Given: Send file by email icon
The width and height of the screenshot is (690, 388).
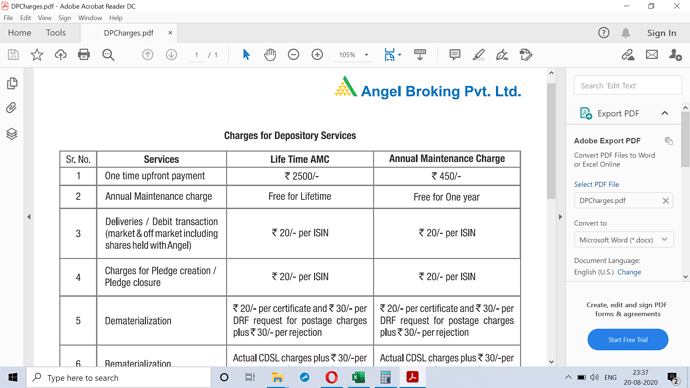Looking at the screenshot, I should pos(652,55).
